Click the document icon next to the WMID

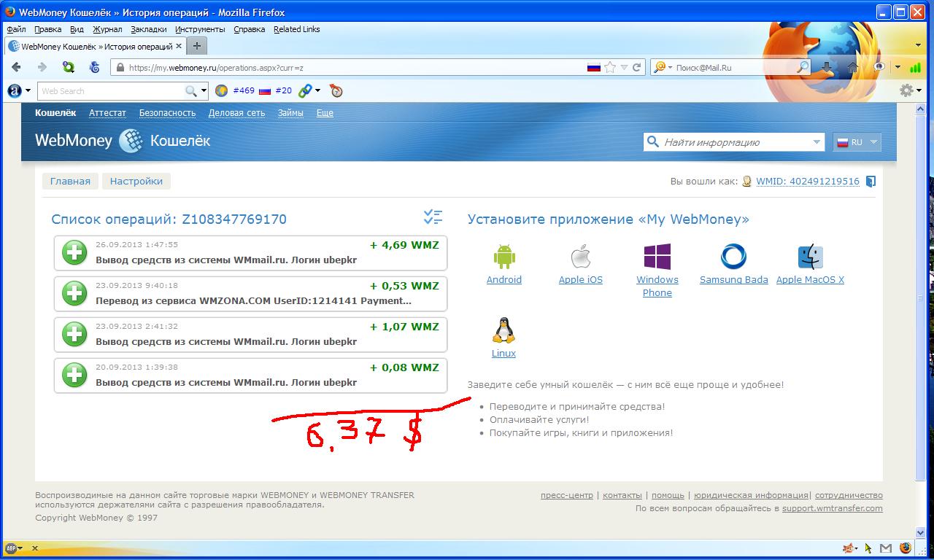(x=871, y=182)
